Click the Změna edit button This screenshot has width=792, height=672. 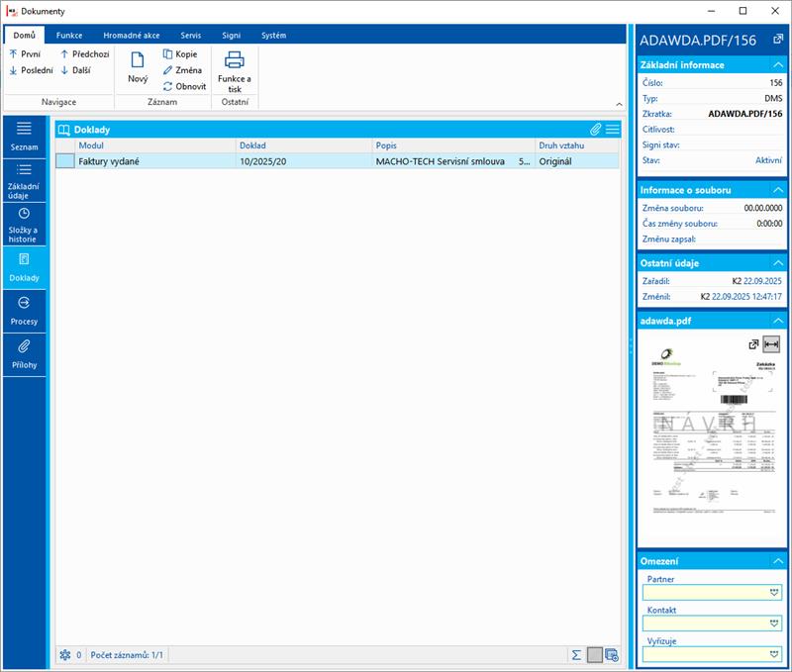182,70
